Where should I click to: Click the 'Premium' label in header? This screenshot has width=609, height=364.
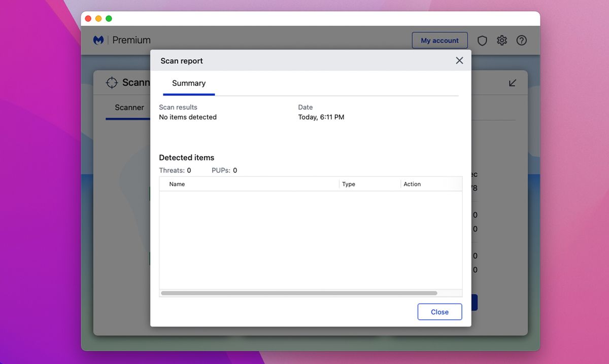(131, 40)
